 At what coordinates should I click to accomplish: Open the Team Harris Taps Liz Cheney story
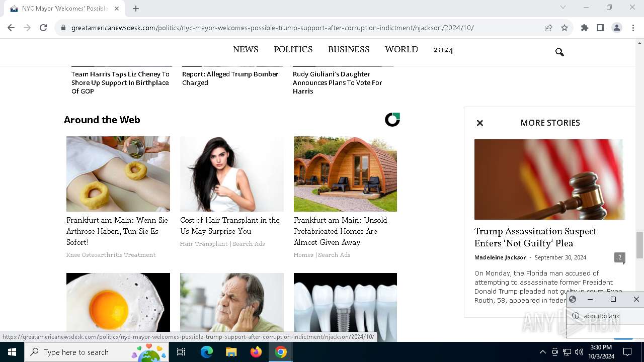click(121, 82)
